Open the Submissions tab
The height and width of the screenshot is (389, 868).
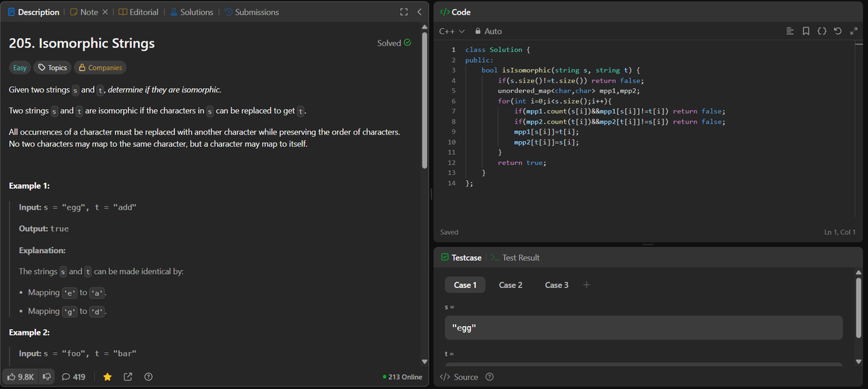click(251, 12)
